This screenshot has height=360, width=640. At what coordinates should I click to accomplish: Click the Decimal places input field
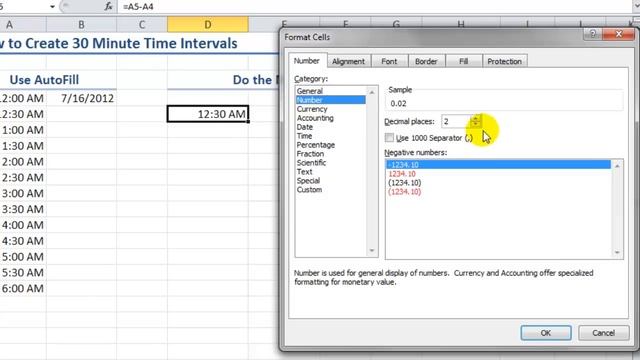coord(456,122)
